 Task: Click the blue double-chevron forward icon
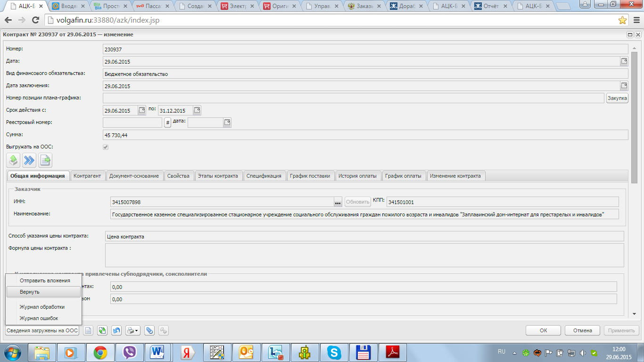point(29,161)
